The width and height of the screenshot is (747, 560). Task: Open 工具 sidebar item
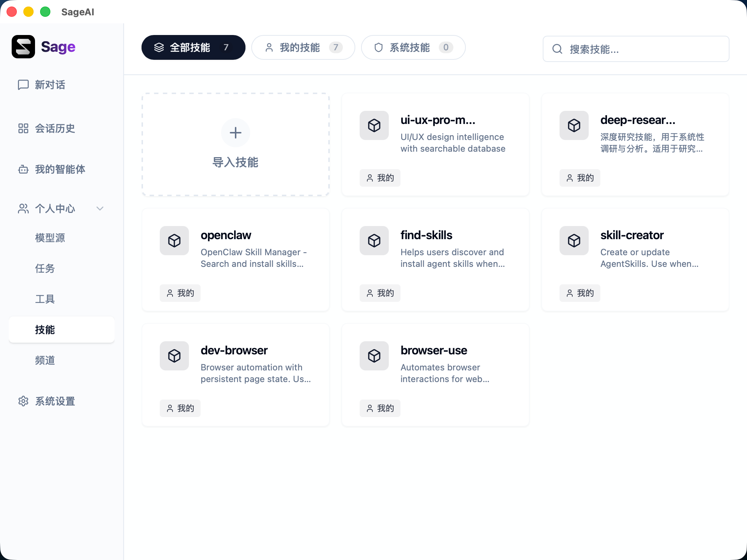point(45,299)
